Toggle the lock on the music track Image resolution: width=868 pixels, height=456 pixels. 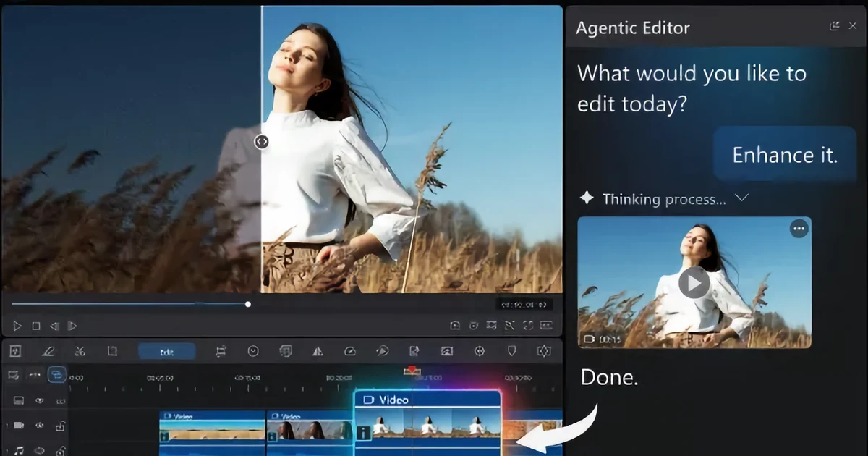click(61, 450)
